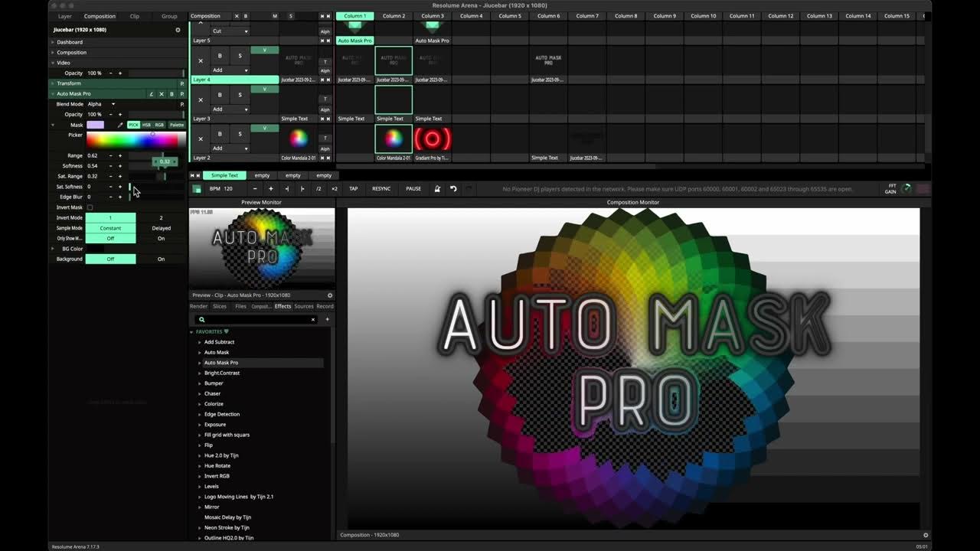Halve the tempo with the /2 button
Screen dimensions: 980x551
pos(318,188)
